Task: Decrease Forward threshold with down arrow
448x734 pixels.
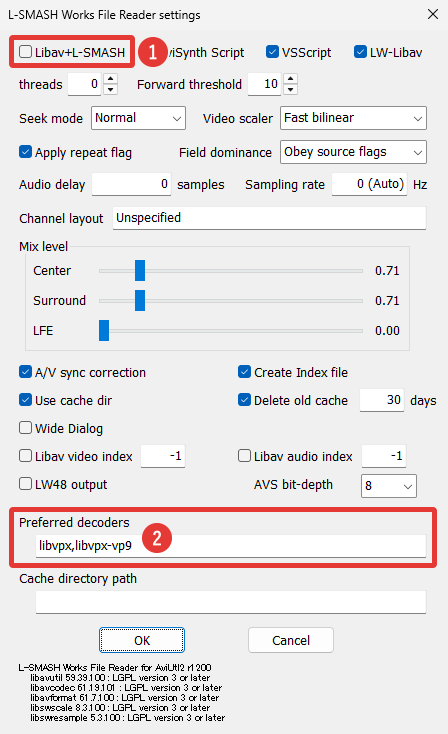Action: (x=291, y=89)
